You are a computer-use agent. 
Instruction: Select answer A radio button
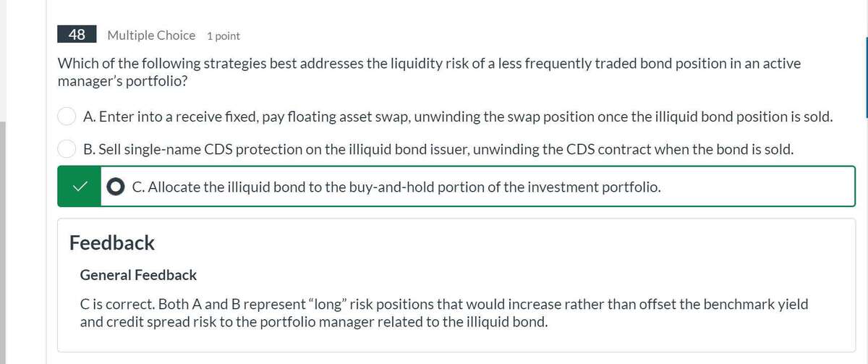[x=67, y=116]
